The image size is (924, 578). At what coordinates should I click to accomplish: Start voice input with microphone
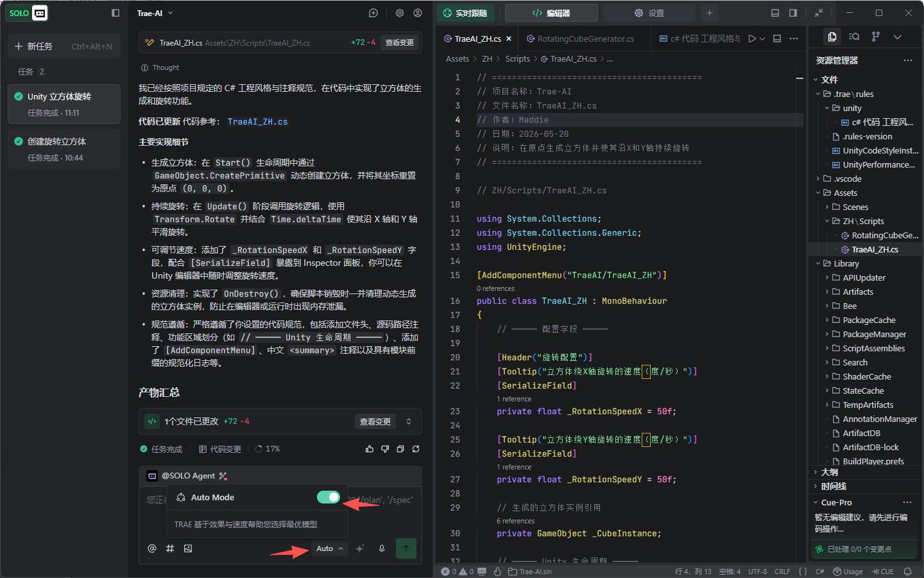click(382, 548)
